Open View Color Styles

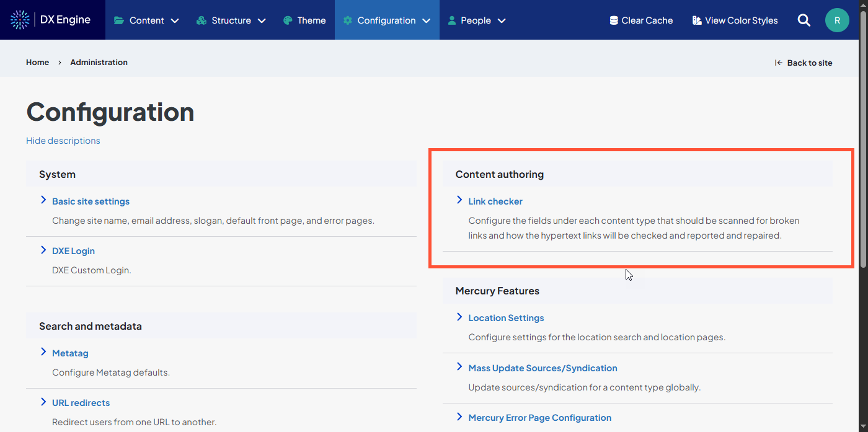(735, 20)
